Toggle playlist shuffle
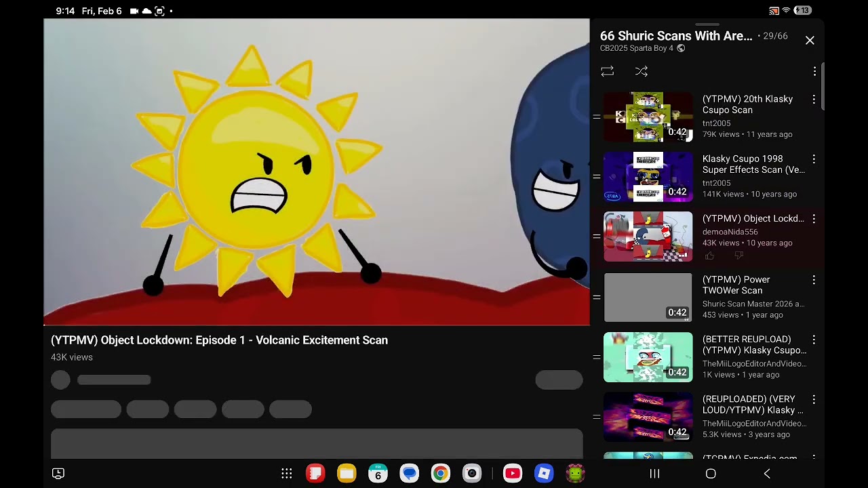 [642, 71]
